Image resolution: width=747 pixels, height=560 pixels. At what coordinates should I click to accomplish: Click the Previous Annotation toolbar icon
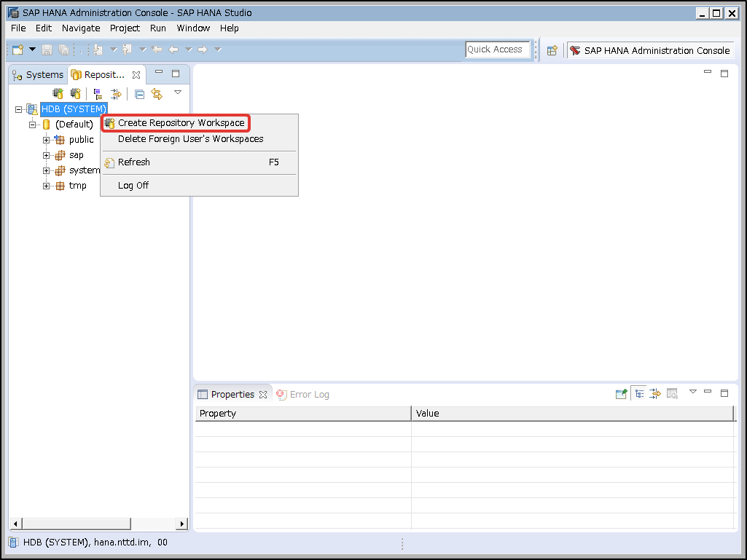coord(127,50)
